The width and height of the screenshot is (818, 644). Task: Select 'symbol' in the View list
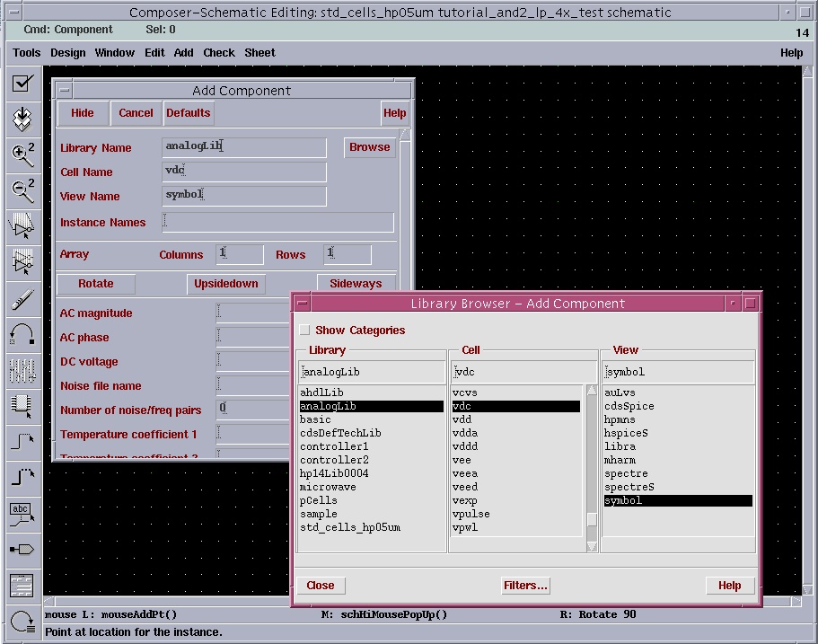coord(678,500)
